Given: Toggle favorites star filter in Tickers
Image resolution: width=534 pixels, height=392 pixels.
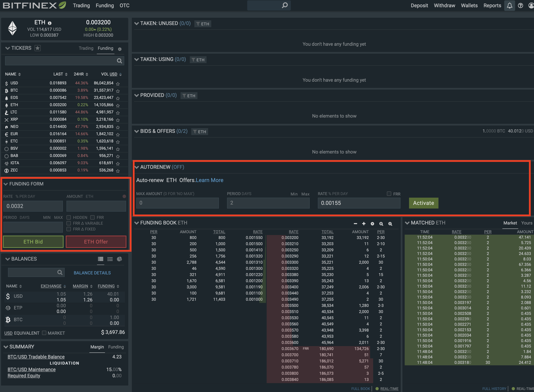Looking at the screenshot, I should coord(38,48).
